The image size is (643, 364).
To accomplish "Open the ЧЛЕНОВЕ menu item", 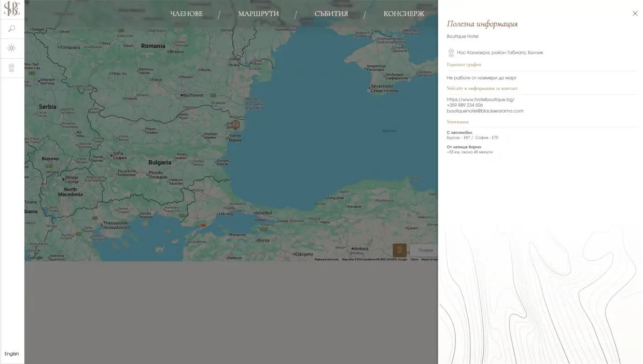I will click(187, 14).
